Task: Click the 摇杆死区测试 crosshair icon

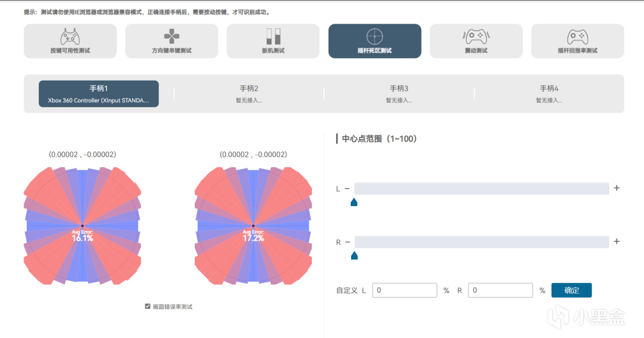Action: [x=374, y=36]
